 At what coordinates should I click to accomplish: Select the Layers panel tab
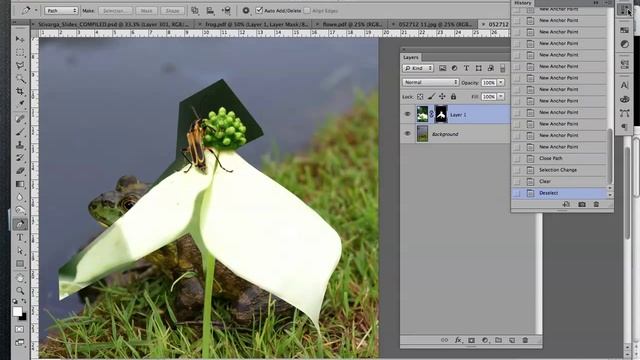click(x=411, y=58)
